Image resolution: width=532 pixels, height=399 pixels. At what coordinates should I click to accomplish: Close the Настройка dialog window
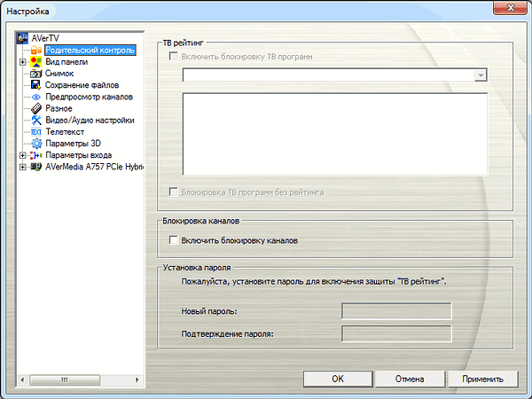(510, 8)
